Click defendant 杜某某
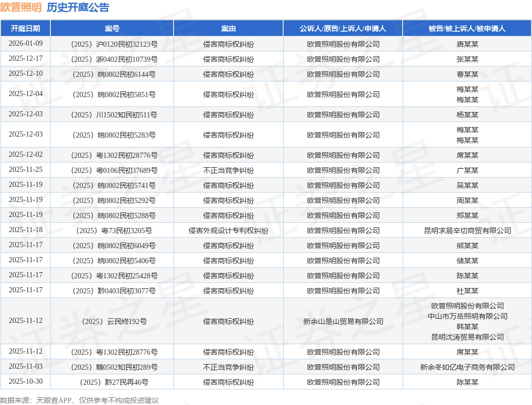 [467, 291]
